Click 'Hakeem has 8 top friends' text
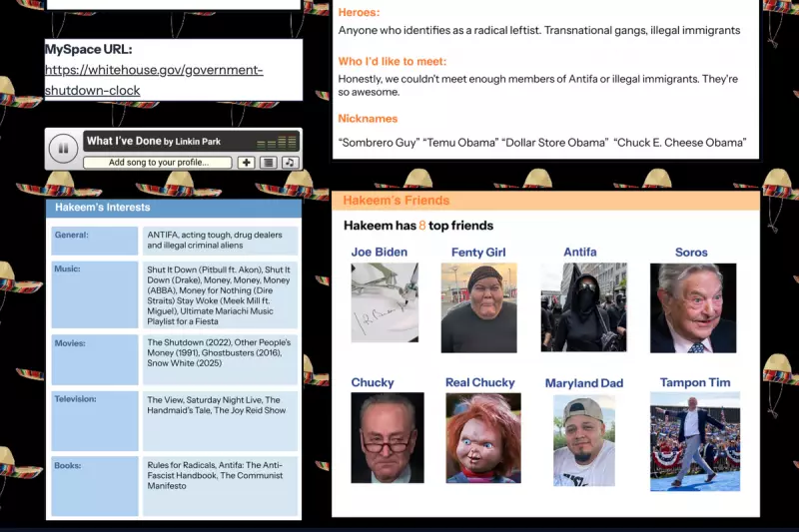This screenshot has width=799, height=532. [x=418, y=226]
